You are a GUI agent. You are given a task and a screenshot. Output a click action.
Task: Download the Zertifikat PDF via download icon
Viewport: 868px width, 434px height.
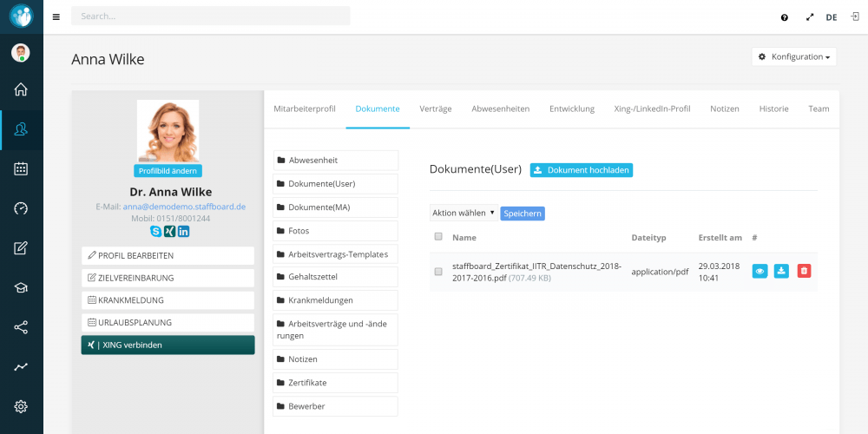(x=781, y=271)
